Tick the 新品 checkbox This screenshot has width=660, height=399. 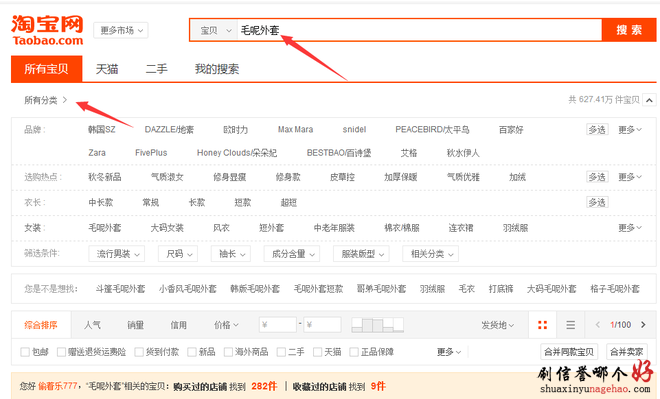click(192, 352)
